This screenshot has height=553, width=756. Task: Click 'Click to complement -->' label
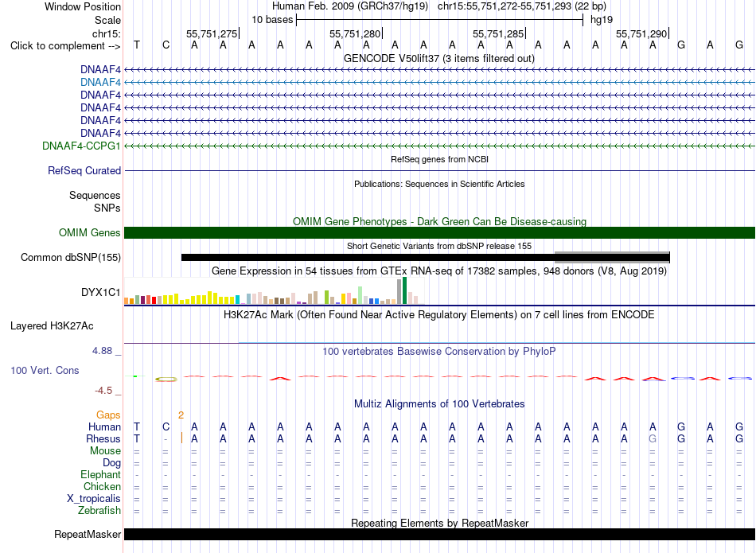pyautogui.click(x=65, y=46)
